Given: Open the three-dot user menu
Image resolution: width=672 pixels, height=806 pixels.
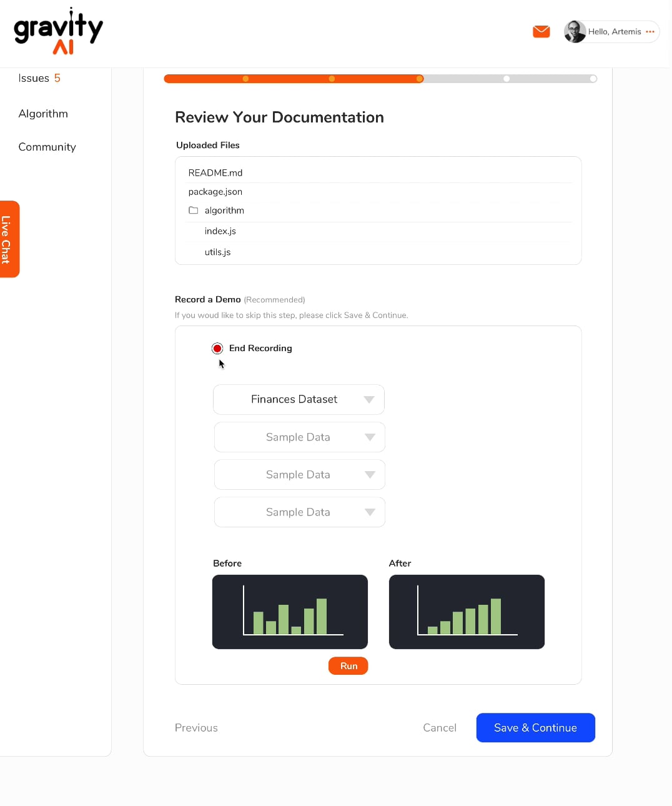Looking at the screenshot, I should (x=650, y=31).
